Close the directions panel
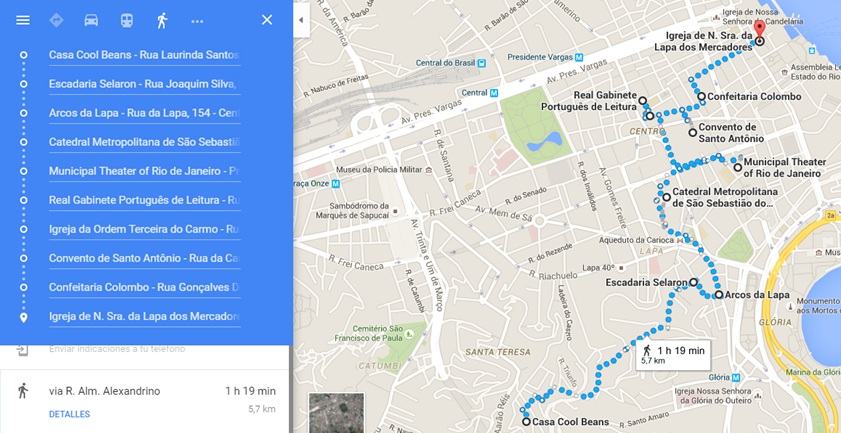The width and height of the screenshot is (841, 433). click(267, 20)
